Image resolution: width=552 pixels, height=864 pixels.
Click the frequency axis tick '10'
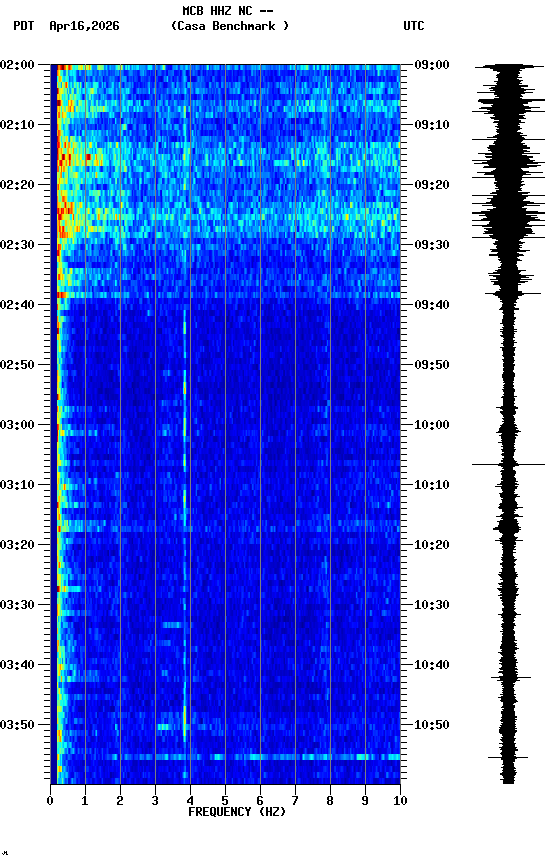click(x=400, y=801)
